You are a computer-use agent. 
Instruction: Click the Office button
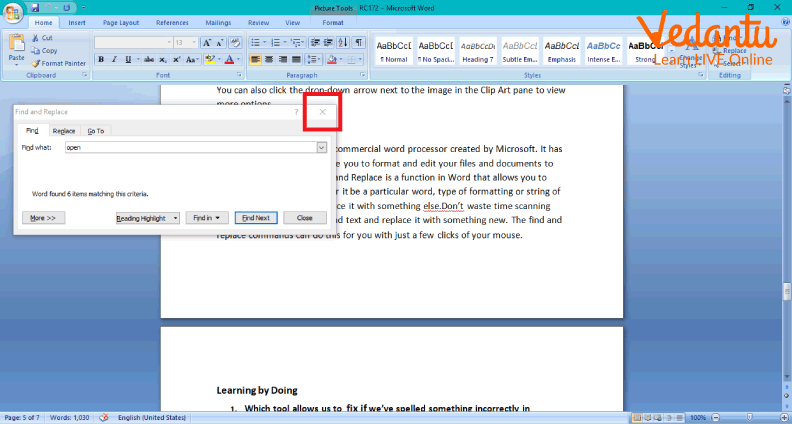click(13, 12)
